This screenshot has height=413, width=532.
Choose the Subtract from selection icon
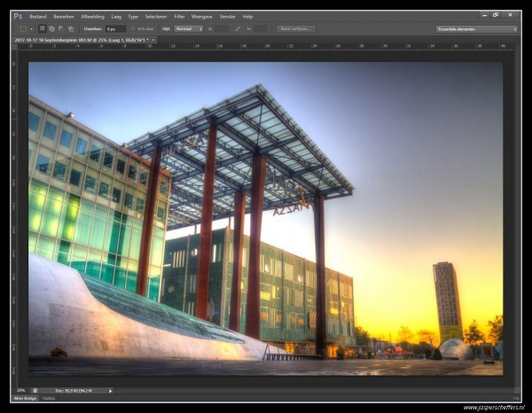61,28
